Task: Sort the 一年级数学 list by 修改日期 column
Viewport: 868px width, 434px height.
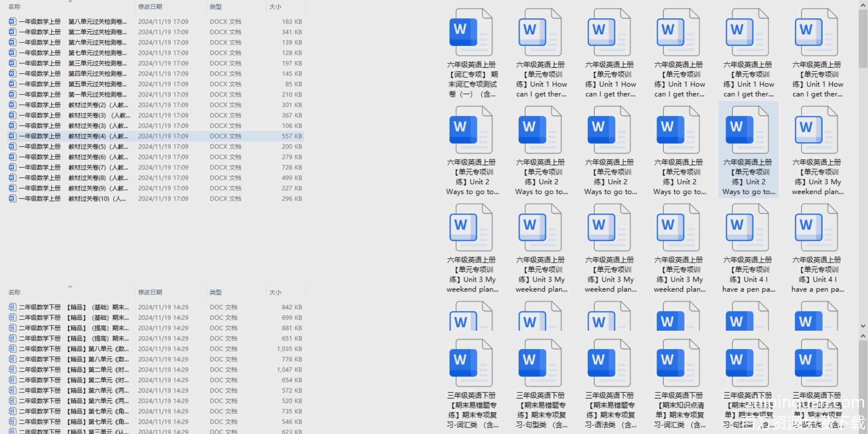Action: click(150, 7)
